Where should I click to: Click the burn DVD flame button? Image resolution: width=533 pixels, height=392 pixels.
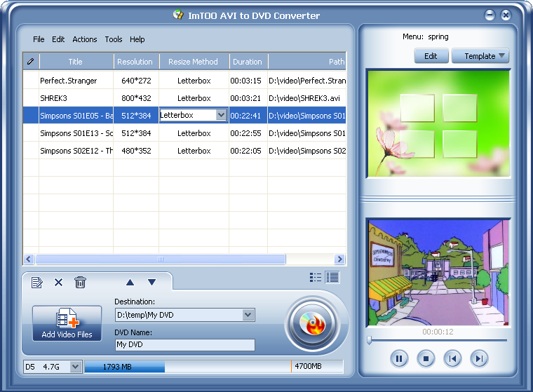pyautogui.click(x=312, y=324)
